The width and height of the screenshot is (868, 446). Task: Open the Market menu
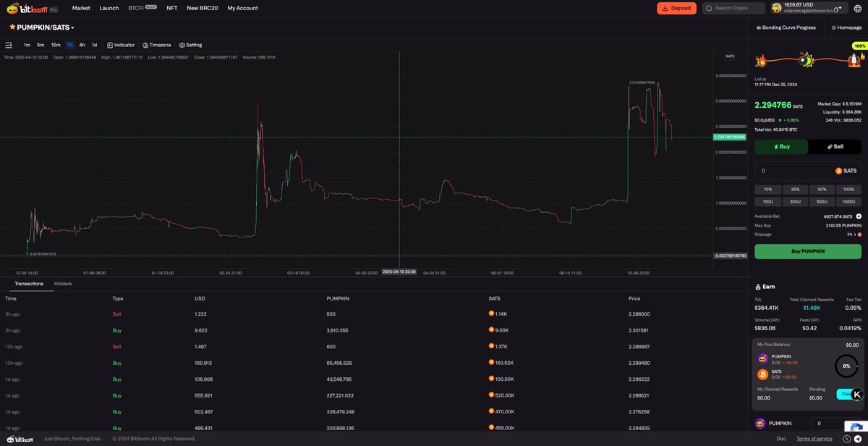pos(81,8)
